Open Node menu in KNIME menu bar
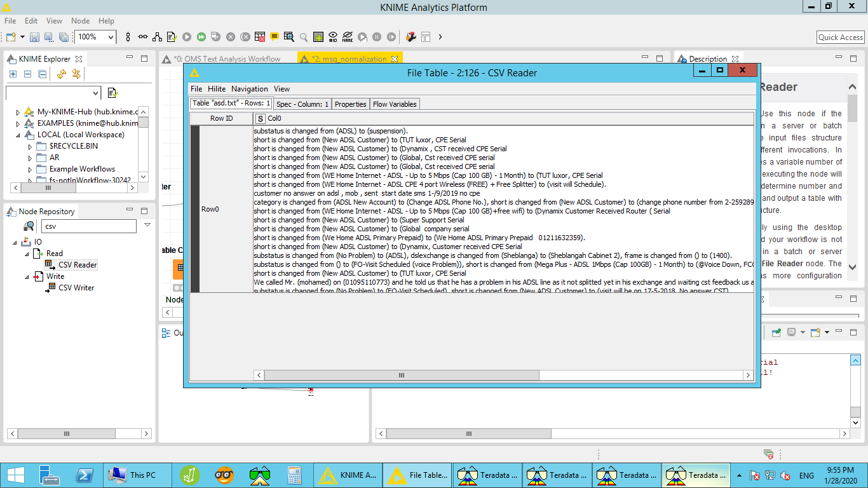Image resolution: width=868 pixels, height=488 pixels. pos(80,21)
